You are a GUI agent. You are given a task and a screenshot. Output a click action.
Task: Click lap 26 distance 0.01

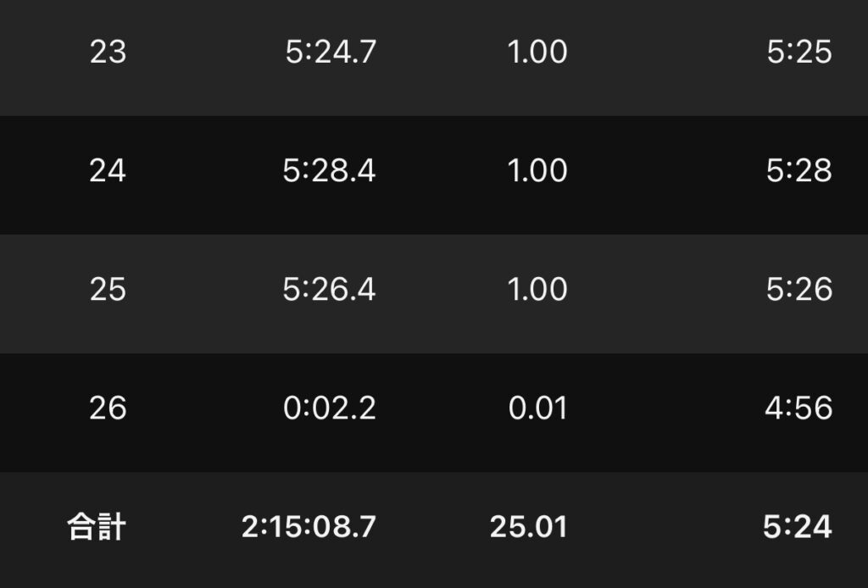[x=537, y=408]
